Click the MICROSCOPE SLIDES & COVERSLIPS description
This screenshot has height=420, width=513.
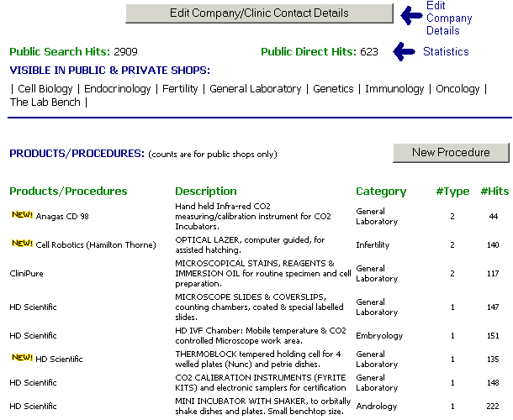pos(259,307)
